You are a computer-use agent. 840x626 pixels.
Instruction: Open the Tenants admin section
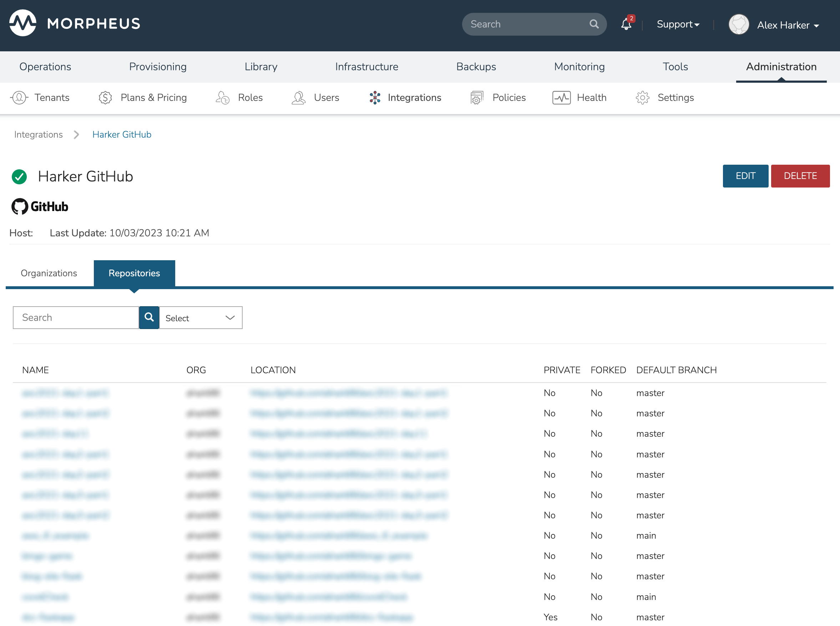tap(19, 97)
